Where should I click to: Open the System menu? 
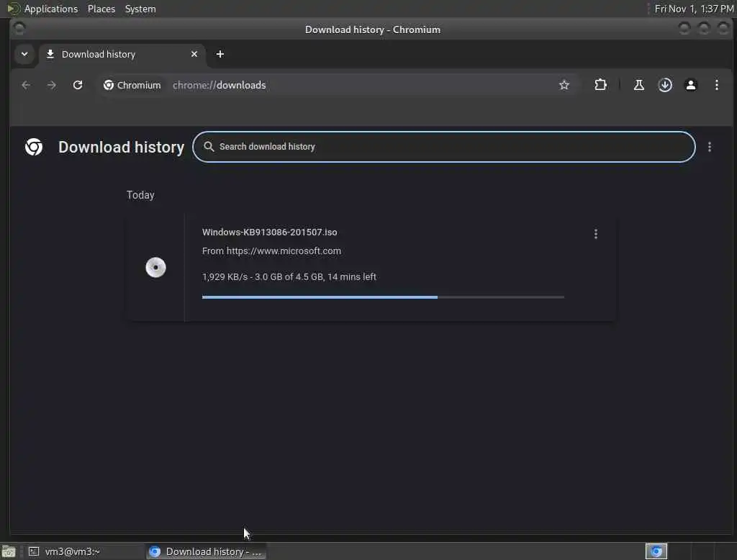(x=140, y=9)
